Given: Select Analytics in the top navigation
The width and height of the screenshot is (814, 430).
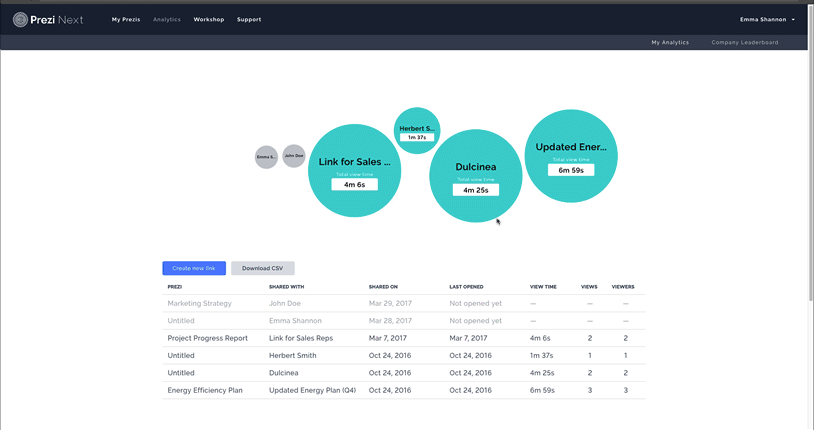Looking at the screenshot, I should click(167, 19).
